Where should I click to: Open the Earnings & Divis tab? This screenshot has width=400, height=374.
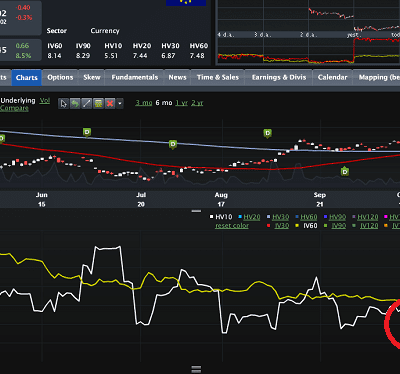pyautogui.click(x=279, y=78)
